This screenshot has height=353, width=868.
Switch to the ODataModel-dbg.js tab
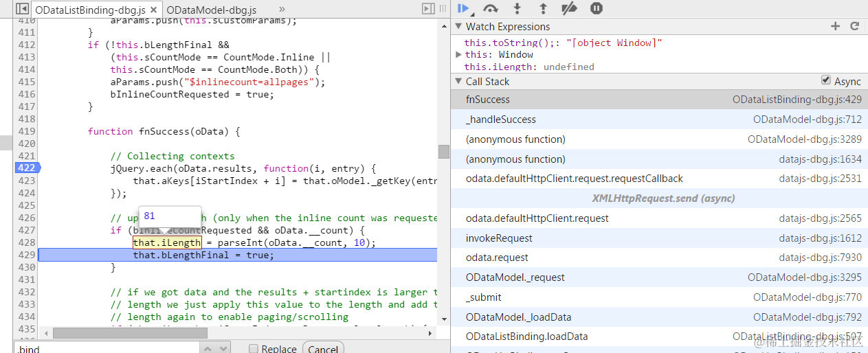[212, 10]
